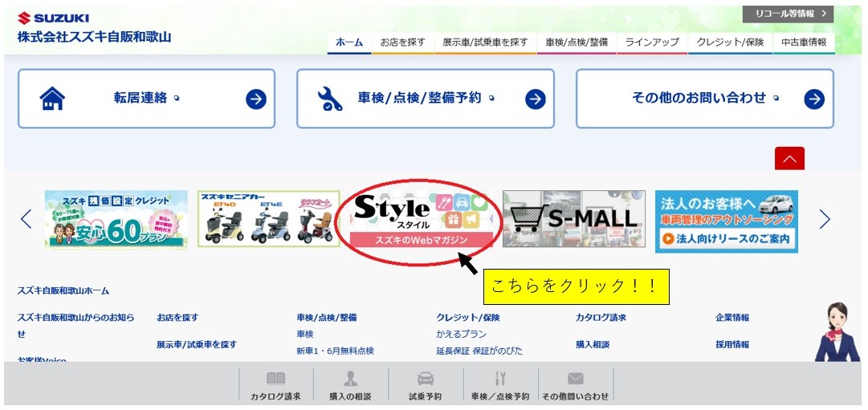
Task: Open the リコール等情報 button
Action: click(x=788, y=14)
